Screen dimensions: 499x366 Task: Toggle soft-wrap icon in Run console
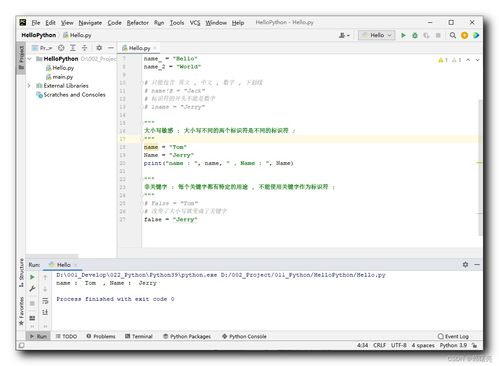pyautogui.click(x=45, y=300)
